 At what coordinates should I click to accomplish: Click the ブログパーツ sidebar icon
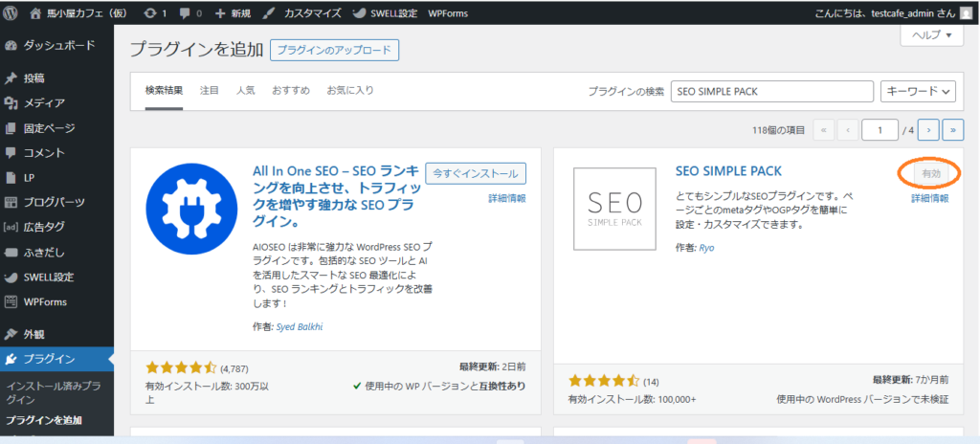click(11, 202)
